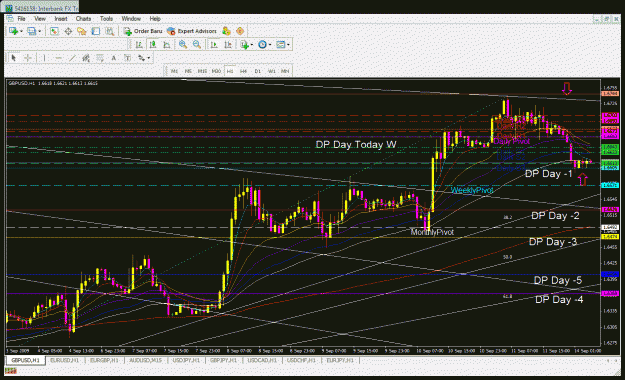Zoom out on the chart
This screenshot has width=625, height=380.
tap(197, 45)
